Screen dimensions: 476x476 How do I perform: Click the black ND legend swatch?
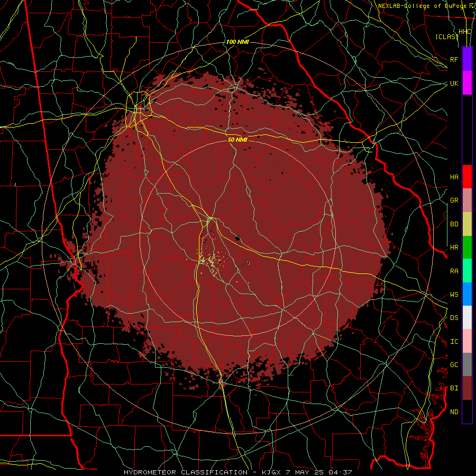(467, 411)
